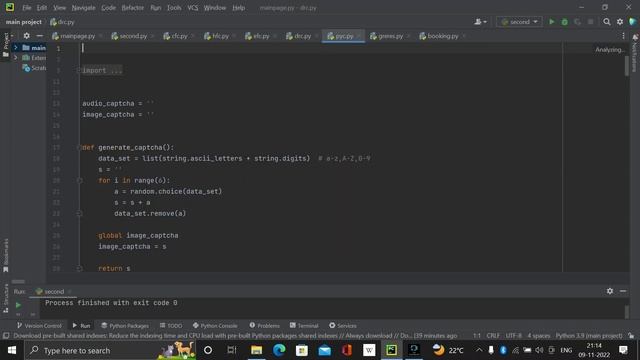Click PyCharm icon in taskbar
Viewport: 640px width, 360px height.
391,350
